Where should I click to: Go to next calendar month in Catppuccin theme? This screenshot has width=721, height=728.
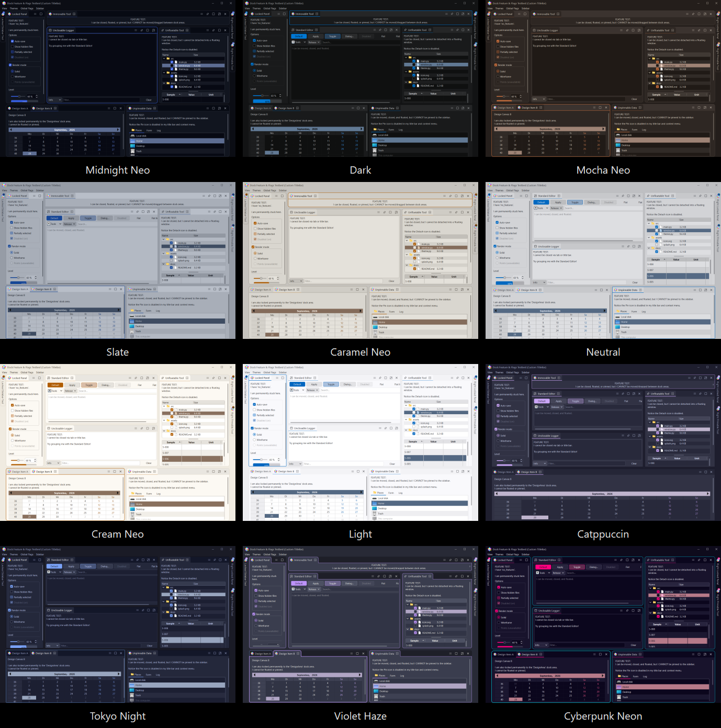[x=708, y=494]
